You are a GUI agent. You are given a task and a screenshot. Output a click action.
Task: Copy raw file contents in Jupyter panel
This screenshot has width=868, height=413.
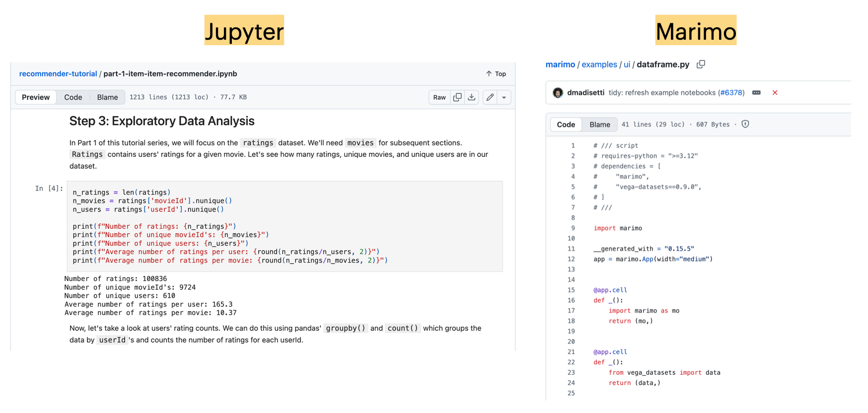[457, 97]
